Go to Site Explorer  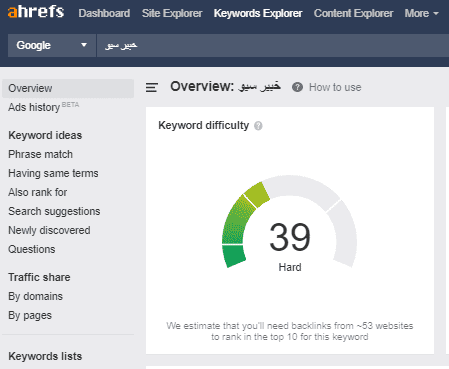pyautogui.click(x=172, y=13)
